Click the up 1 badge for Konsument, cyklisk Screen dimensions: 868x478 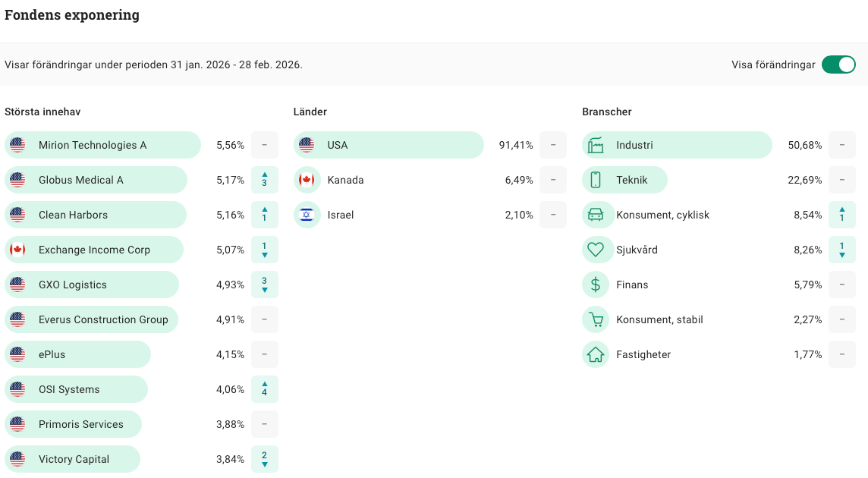click(x=842, y=215)
